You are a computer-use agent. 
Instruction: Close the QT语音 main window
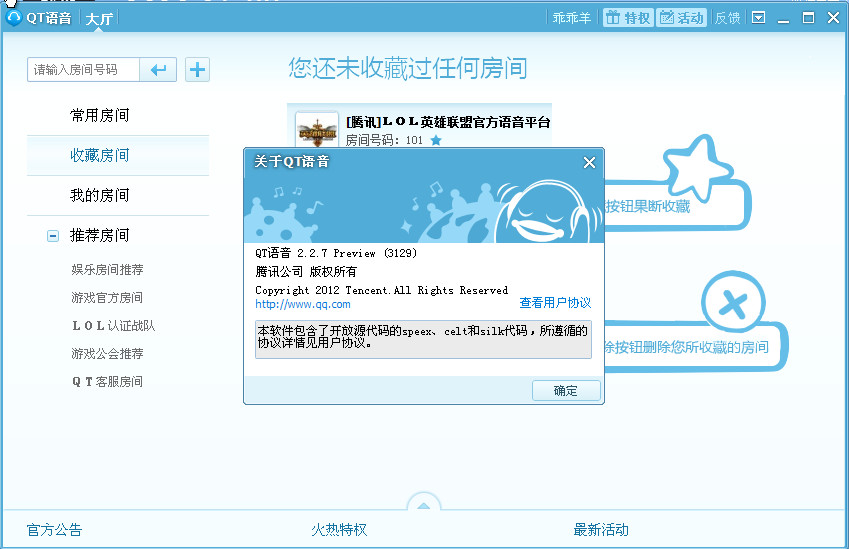(834, 18)
